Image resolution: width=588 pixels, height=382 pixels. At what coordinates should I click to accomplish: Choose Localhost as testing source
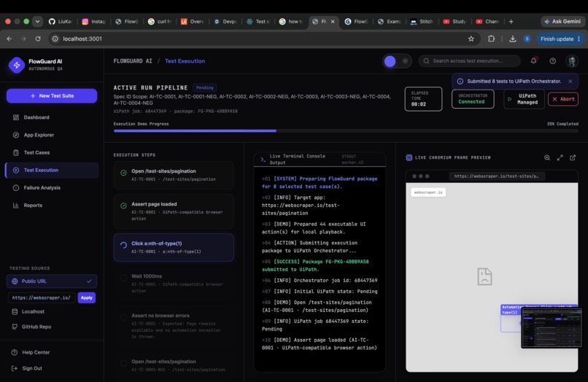tap(33, 311)
